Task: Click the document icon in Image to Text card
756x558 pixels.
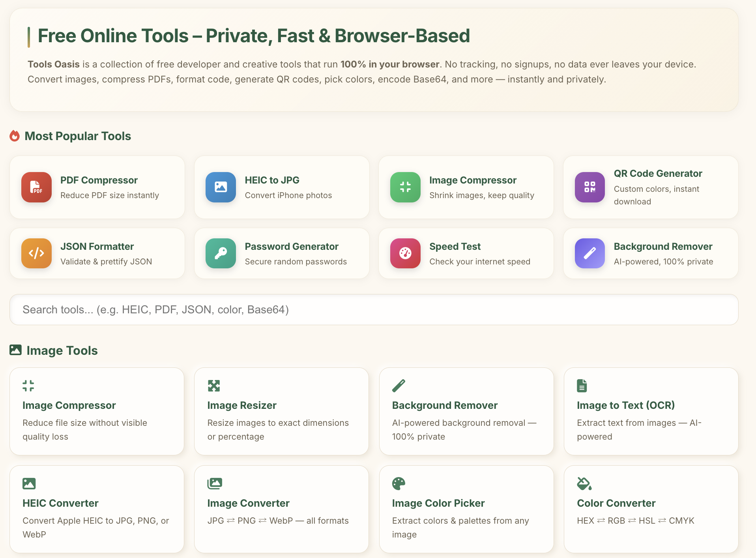Action: [582, 386]
